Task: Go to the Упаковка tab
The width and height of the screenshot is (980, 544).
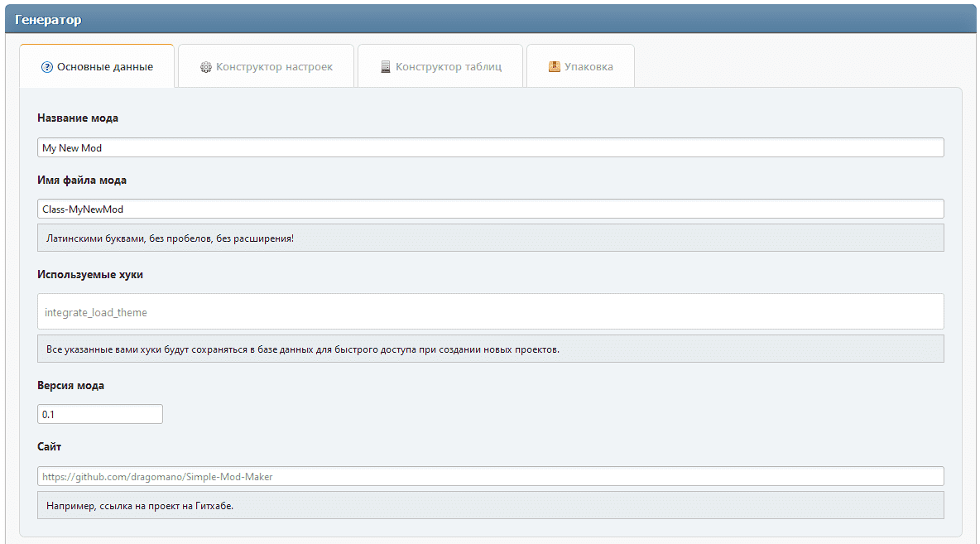Action: 588,67
